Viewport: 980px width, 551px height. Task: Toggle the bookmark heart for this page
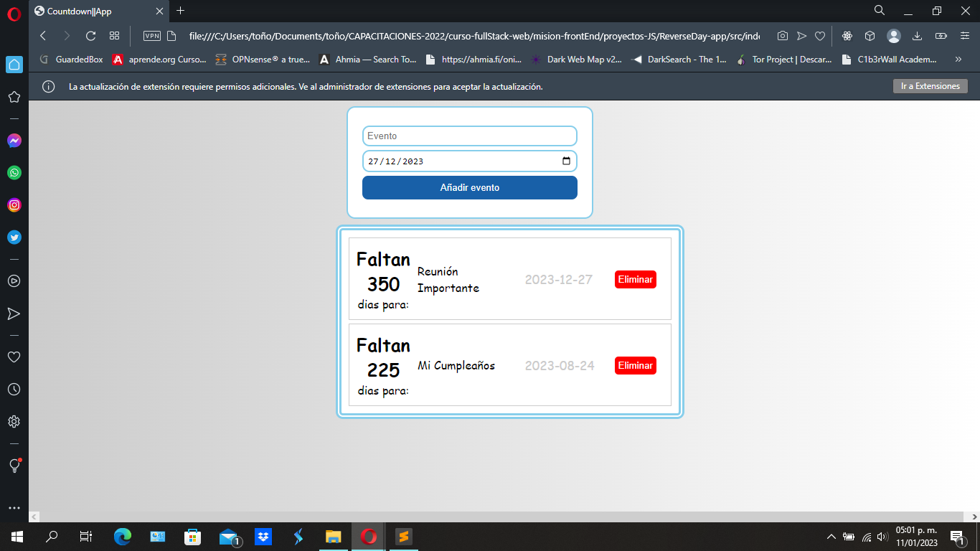click(x=820, y=35)
